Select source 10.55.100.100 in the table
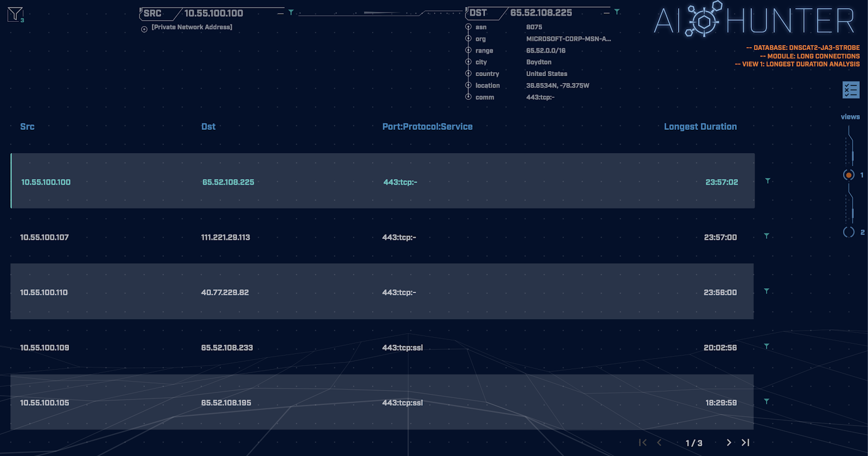 coord(46,182)
